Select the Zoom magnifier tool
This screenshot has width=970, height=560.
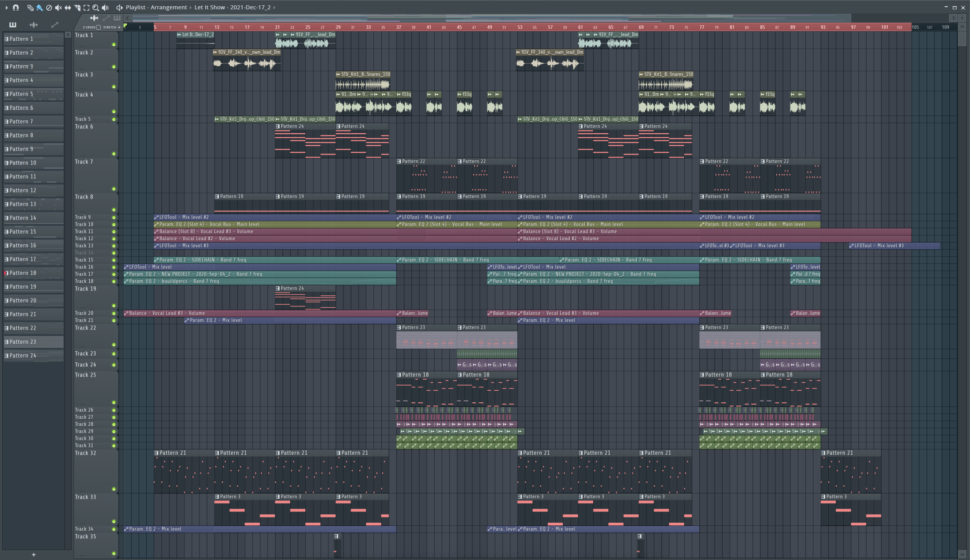tap(96, 8)
